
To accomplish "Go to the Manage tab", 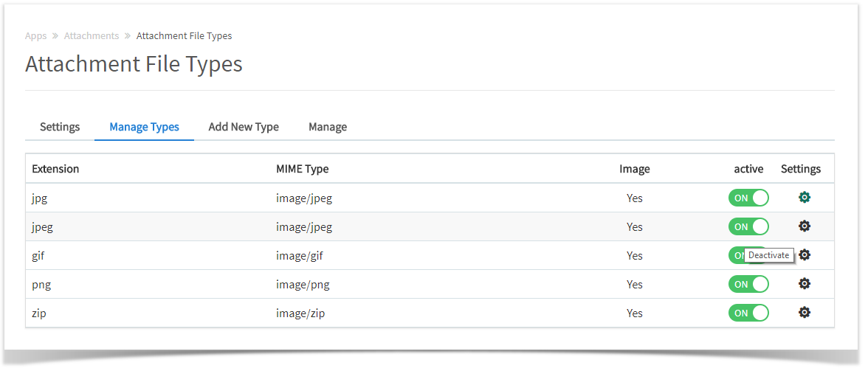I will tap(328, 127).
